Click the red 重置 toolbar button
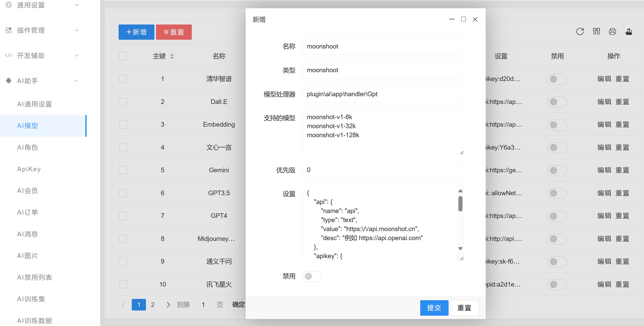 click(x=174, y=32)
